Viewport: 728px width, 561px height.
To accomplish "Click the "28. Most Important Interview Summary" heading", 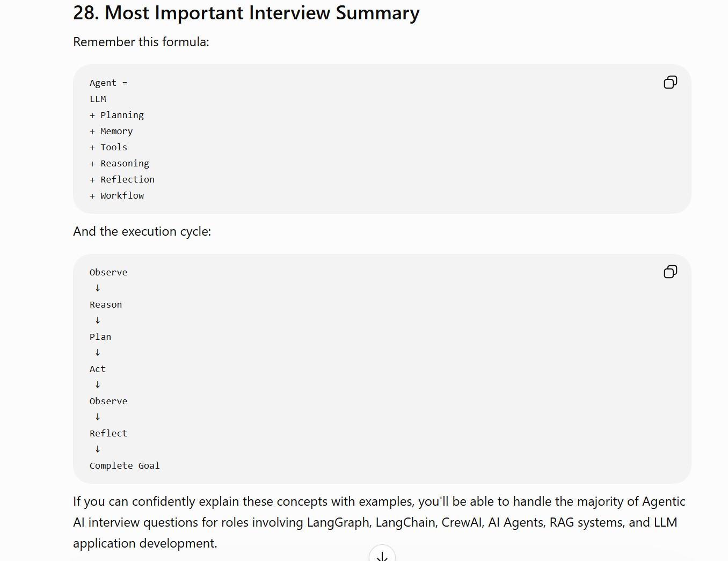I will click(x=246, y=13).
